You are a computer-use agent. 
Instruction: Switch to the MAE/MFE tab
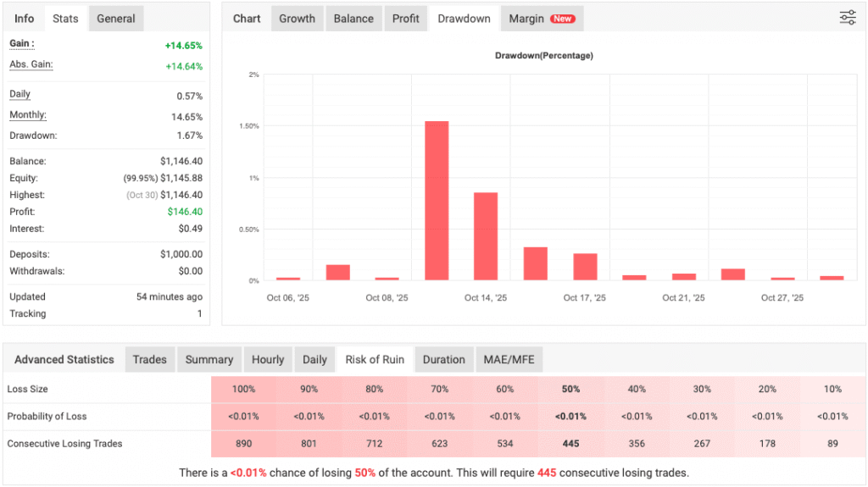(509, 359)
